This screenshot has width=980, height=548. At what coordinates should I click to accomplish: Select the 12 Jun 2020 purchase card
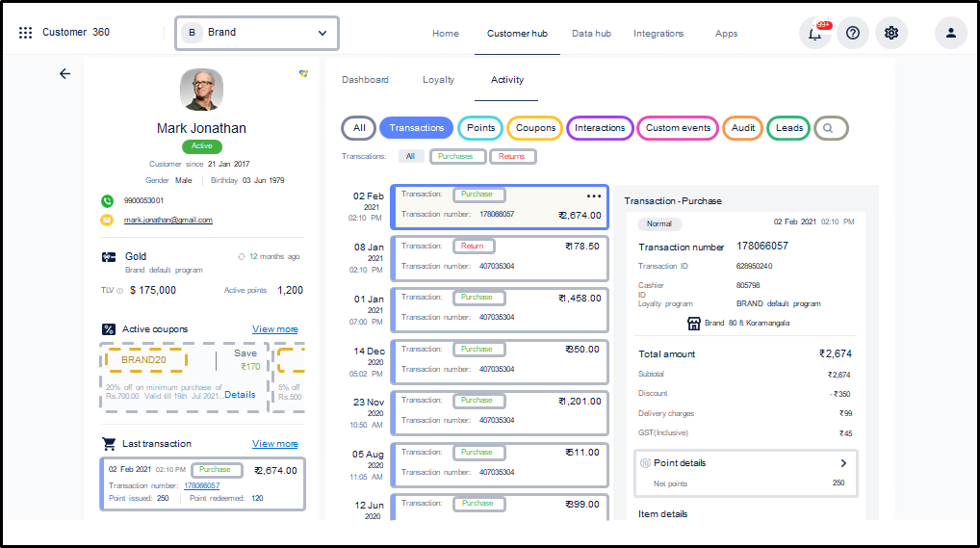tap(500, 508)
